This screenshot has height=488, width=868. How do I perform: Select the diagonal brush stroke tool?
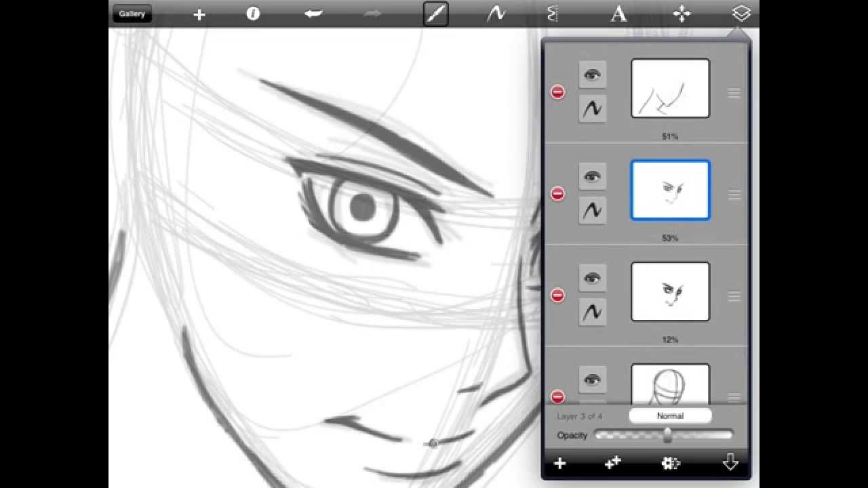[x=436, y=14]
